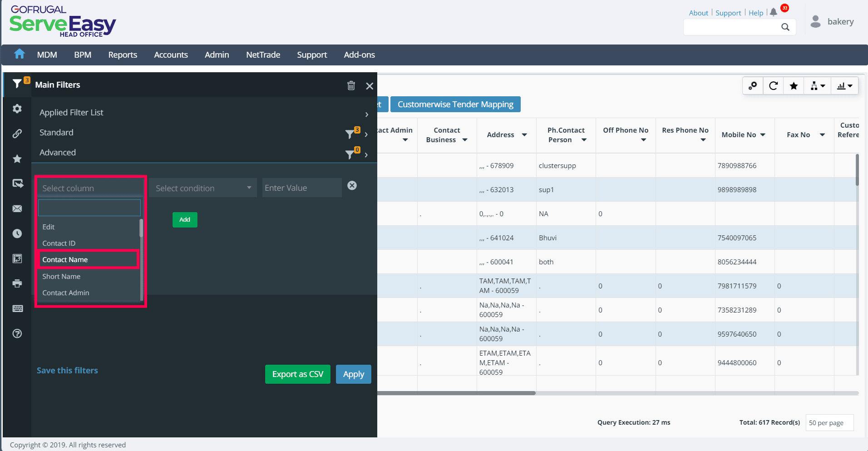Click the refresh icon above the table
The image size is (868, 451).
point(774,86)
